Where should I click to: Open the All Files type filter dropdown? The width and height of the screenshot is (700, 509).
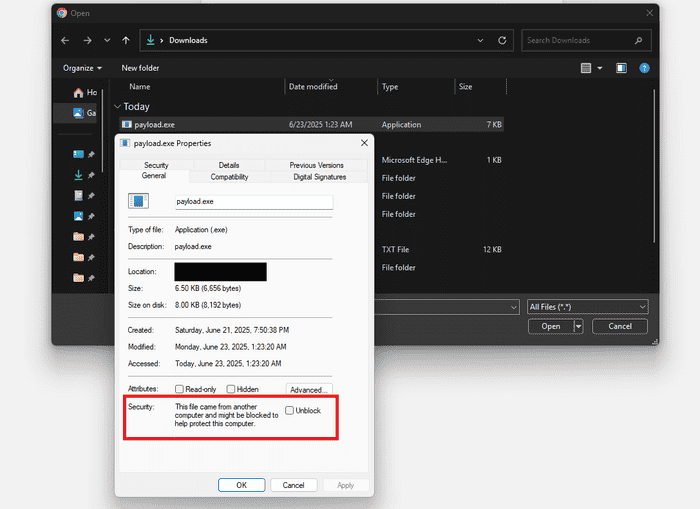(x=588, y=307)
